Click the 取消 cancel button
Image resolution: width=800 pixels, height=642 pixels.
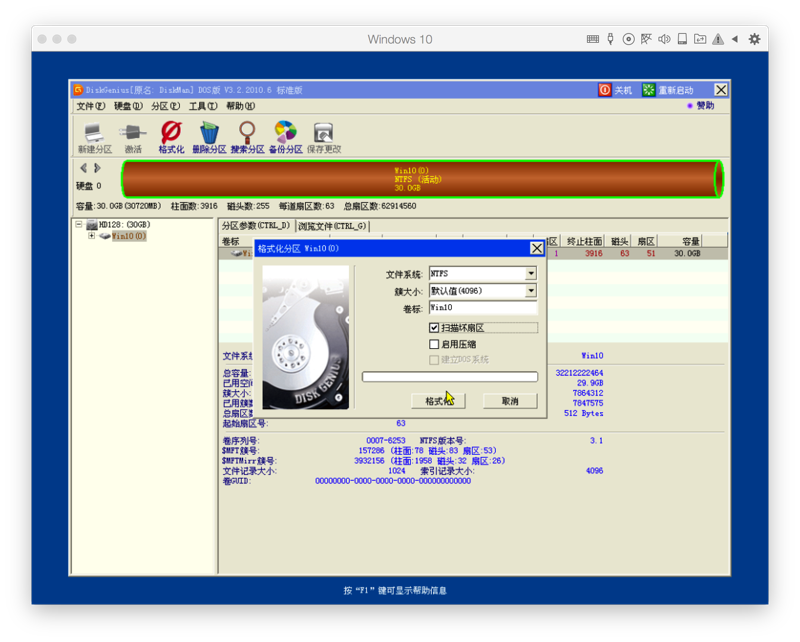point(510,401)
